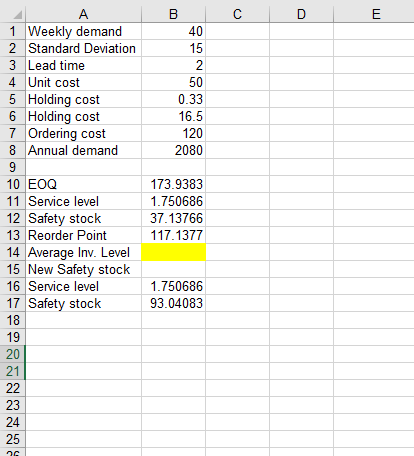Select the EOQ value 173.9383

173,184
